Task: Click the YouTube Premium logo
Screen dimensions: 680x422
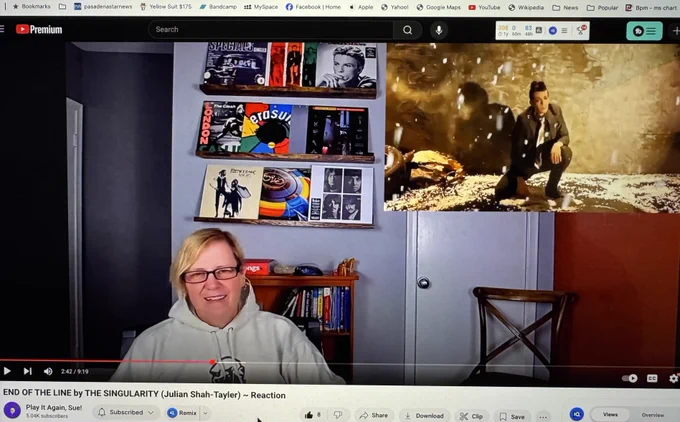Action: (x=39, y=29)
